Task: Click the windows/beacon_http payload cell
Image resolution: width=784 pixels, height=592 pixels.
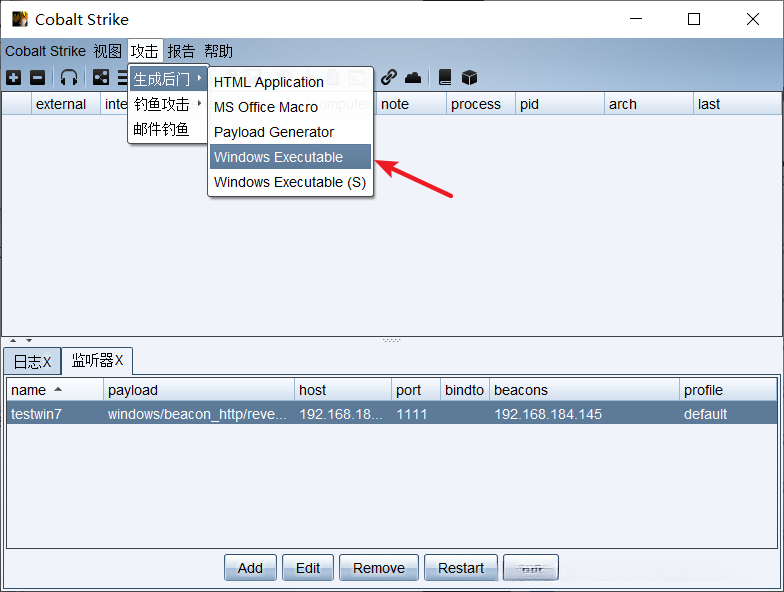Action: tap(198, 414)
